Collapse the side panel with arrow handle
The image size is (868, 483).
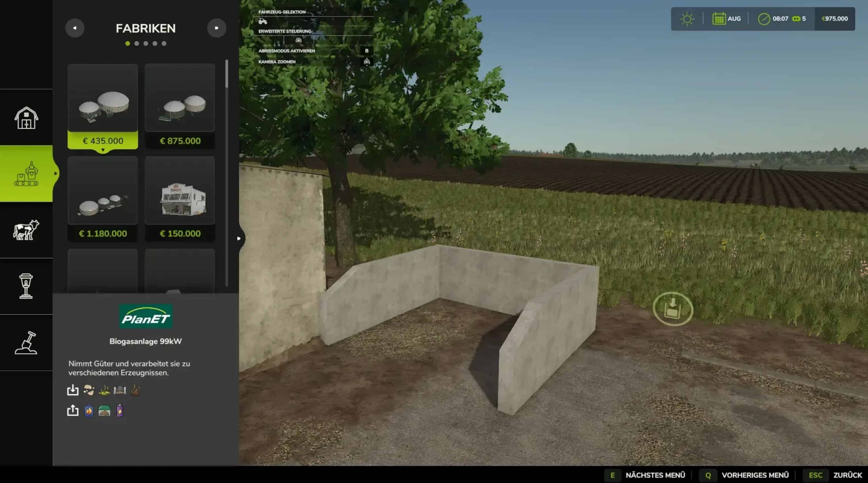[x=239, y=238]
